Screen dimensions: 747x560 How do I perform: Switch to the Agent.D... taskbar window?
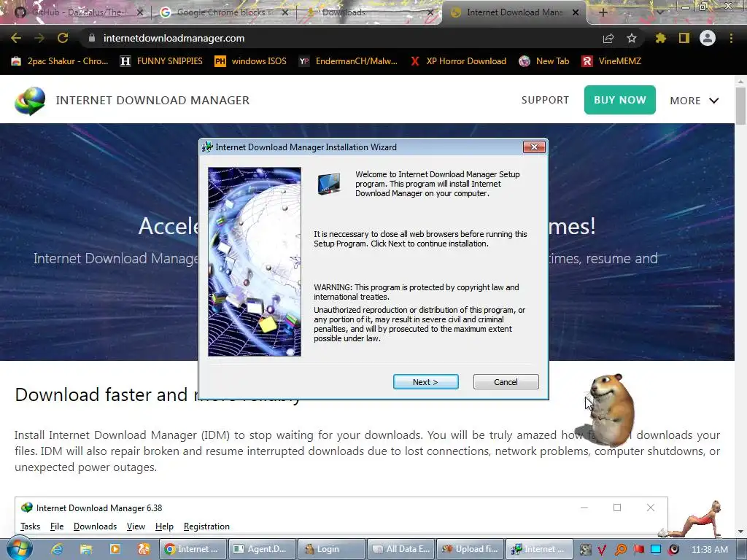click(x=261, y=549)
